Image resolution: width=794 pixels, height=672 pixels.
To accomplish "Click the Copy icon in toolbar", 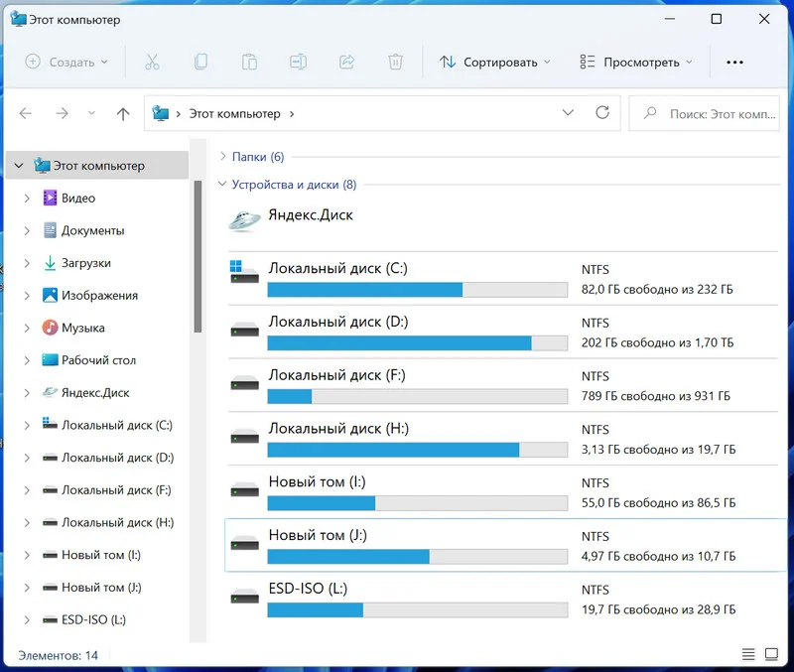I will point(200,62).
